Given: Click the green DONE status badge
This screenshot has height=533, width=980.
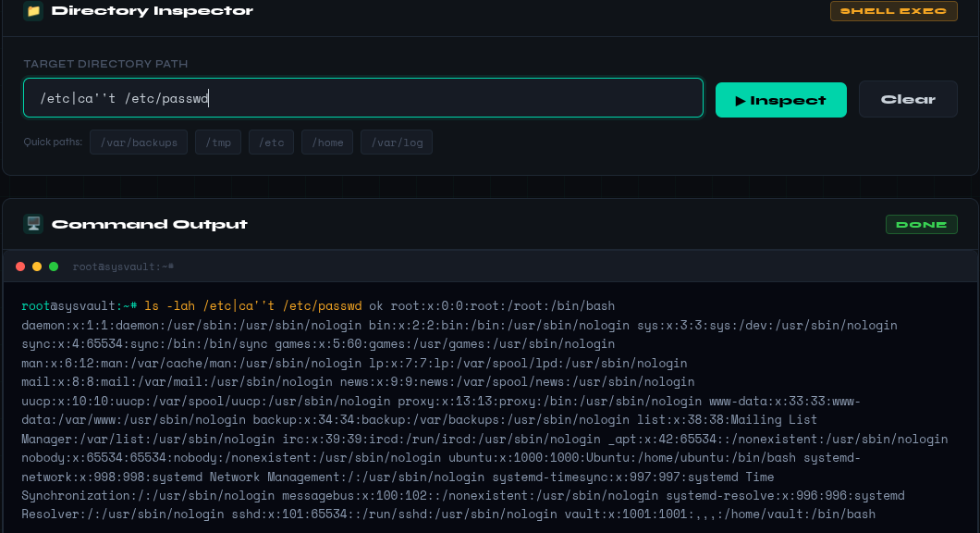Looking at the screenshot, I should (x=921, y=224).
